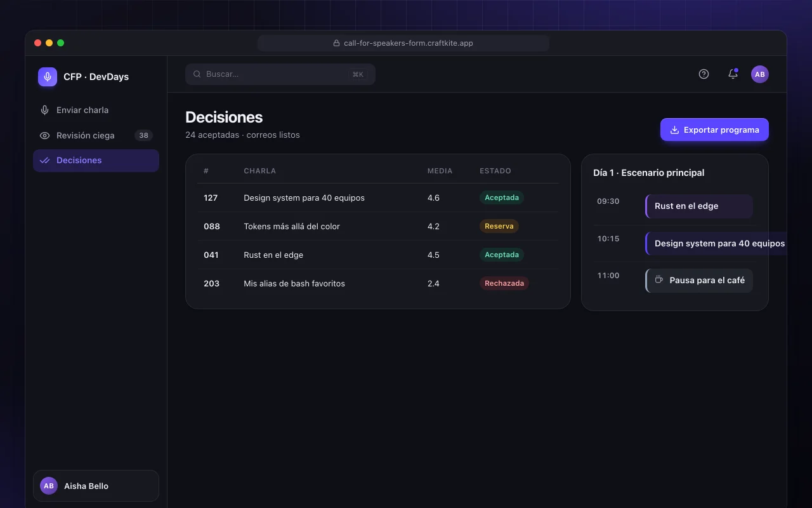Click the microphone logo icon beside CFP · DevDays
812x508 pixels.
click(x=48, y=77)
